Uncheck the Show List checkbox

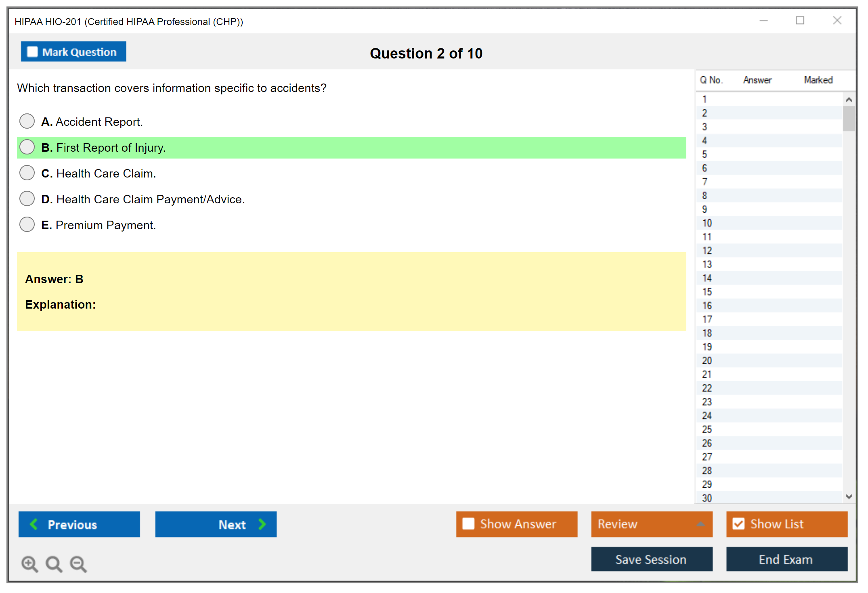(738, 524)
